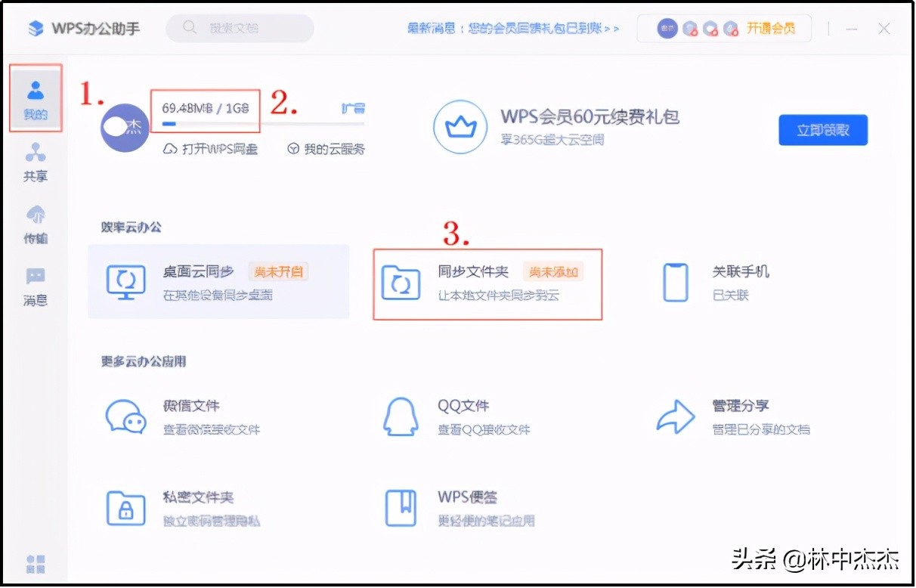Screen dimensions: 916x588
Task: Click the grid apps icon at sidebar bottom
Action: (x=36, y=564)
